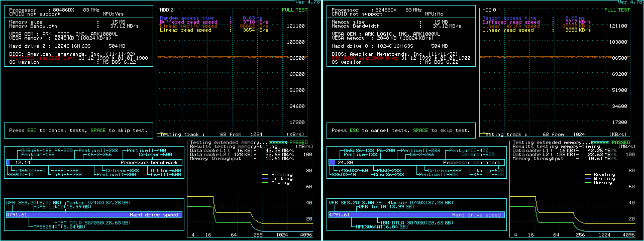Viewport: 644px width, 241px height.
Task: Click 4096 axis tick on right memory graph
Action: pyautogui.click(x=629, y=235)
